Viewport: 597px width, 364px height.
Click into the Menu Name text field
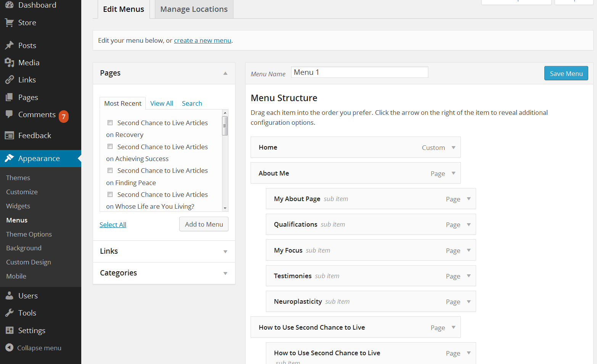coord(359,72)
